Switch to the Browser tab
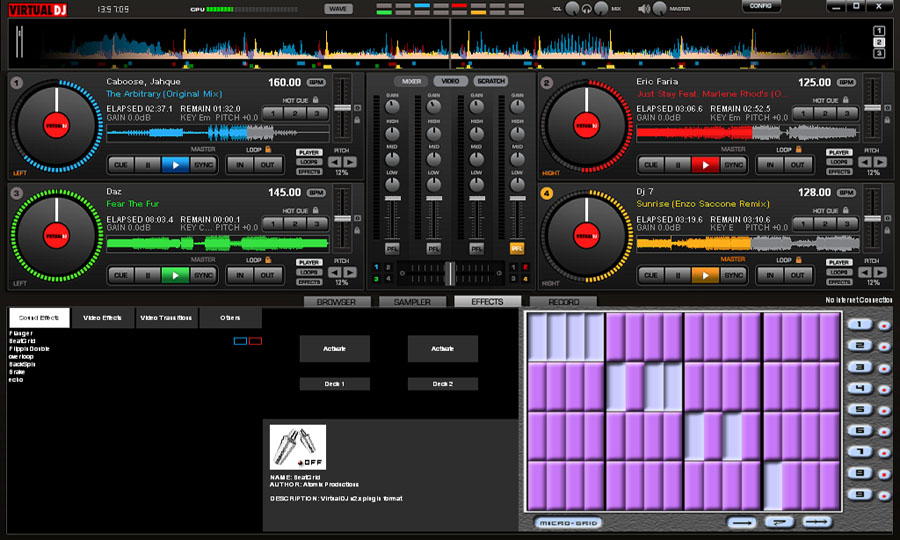 coord(336,302)
